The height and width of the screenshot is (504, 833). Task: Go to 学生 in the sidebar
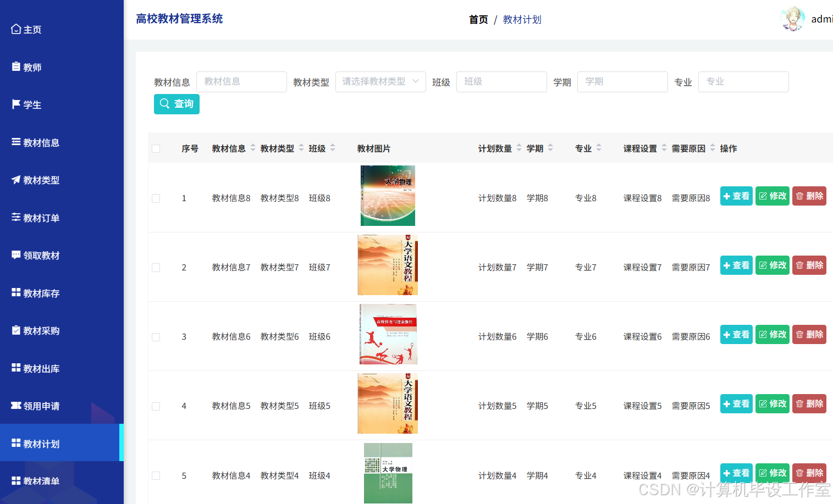[x=62, y=105]
